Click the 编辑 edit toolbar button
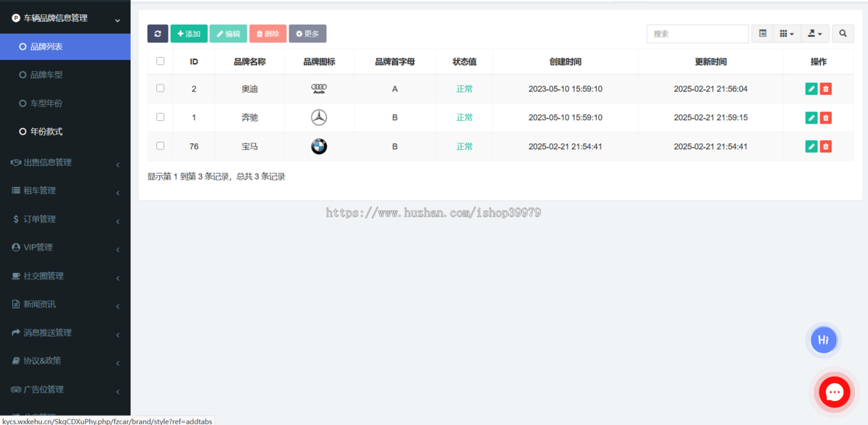Screen dimensions: 868x425 (228, 33)
